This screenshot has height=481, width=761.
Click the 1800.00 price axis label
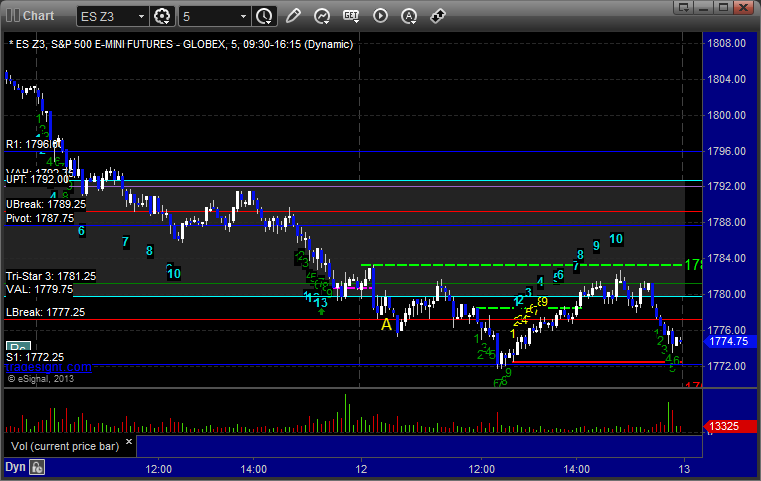click(727, 115)
